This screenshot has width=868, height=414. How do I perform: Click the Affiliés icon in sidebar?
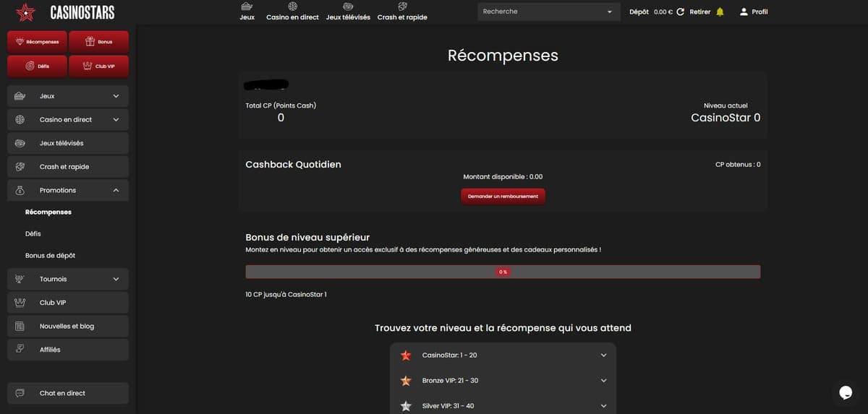pos(20,350)
